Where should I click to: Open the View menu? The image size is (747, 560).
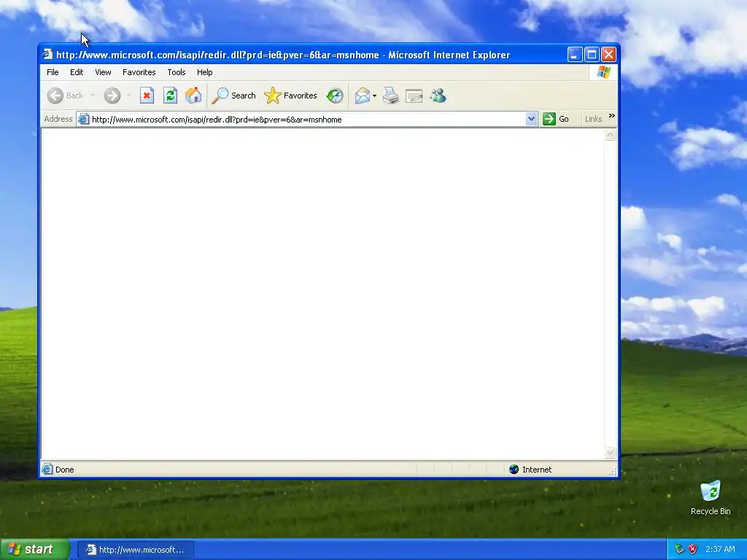pos(103,72)
